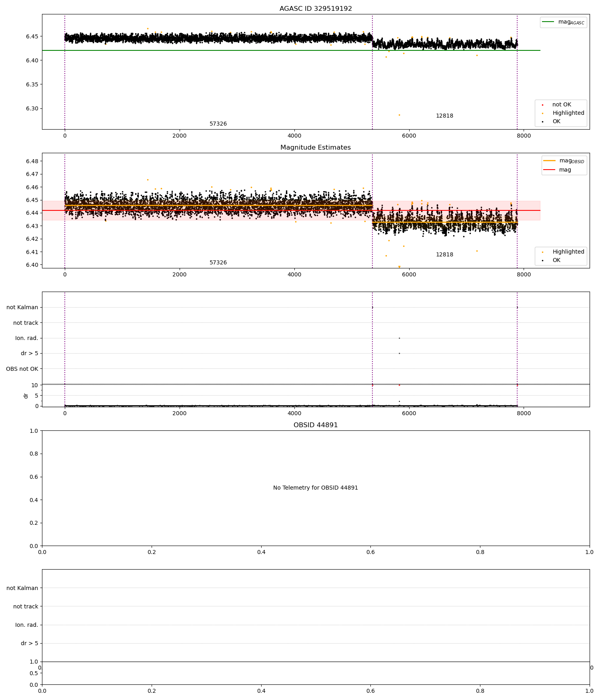The image size is (600, 700).
Task: Click 'dr > 5' label in the upper flags panel
Action: (30, 354)
